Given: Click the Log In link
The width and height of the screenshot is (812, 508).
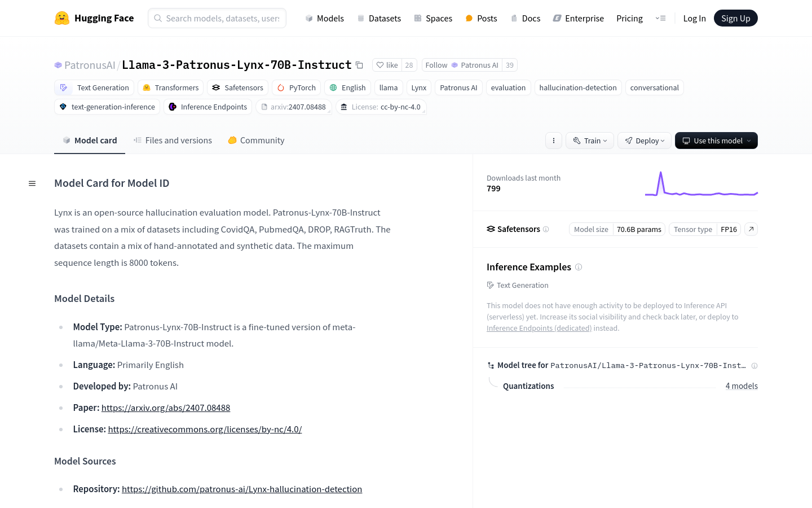Looking at the screenshot, I should 694,18.
